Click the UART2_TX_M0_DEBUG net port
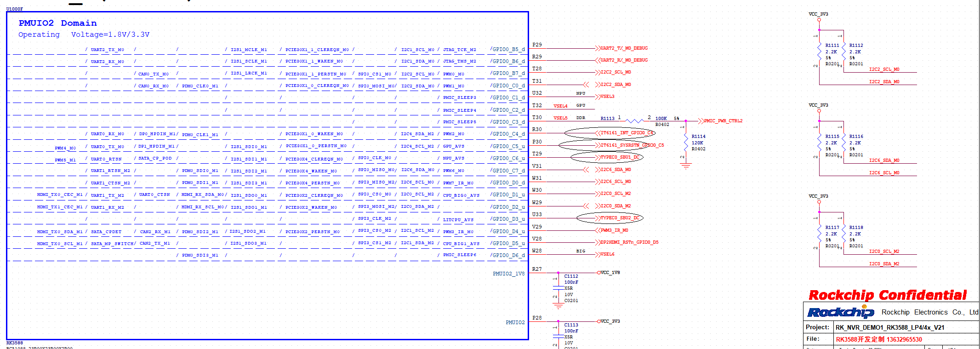The image size is (980, 349). pyautogui.click(x=623, y=48)
